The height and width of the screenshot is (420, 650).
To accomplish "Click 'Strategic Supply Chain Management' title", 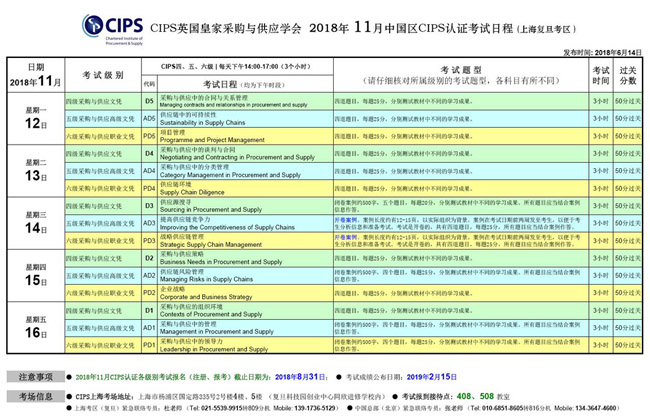I will [211, 245].
